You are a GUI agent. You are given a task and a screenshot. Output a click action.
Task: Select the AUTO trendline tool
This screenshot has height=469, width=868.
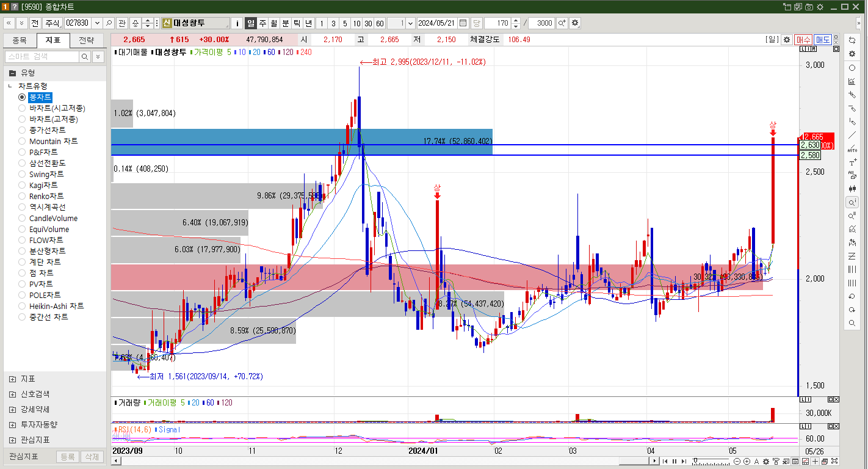pyautogui.click(x=852, y=148)
